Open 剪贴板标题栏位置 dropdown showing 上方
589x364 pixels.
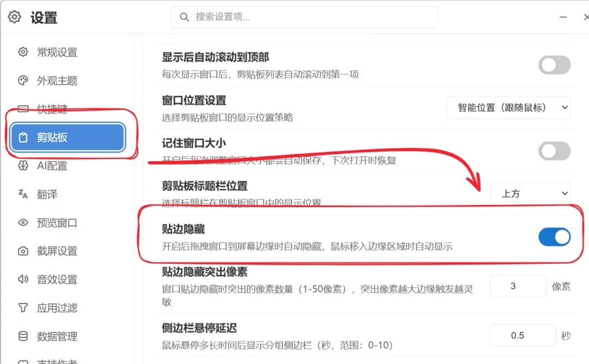(531, 193)
